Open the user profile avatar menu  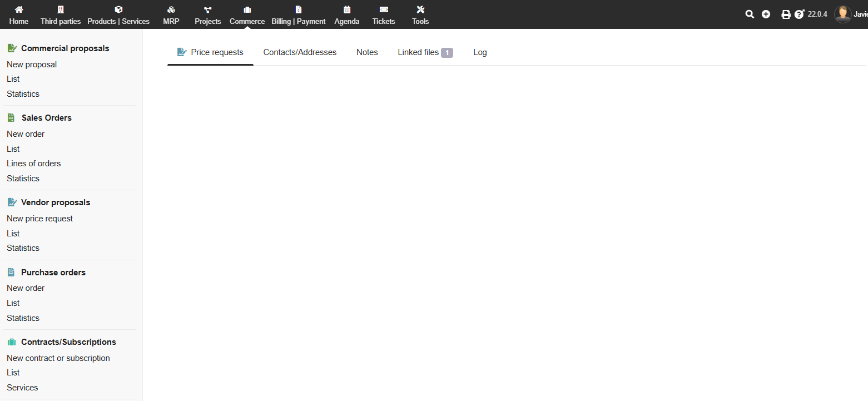[x=842, y=14]
